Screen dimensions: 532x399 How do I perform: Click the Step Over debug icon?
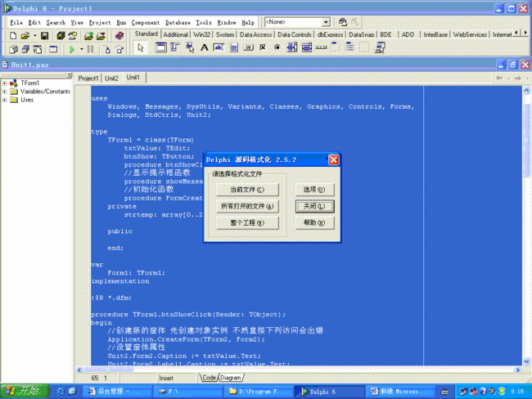119,50
